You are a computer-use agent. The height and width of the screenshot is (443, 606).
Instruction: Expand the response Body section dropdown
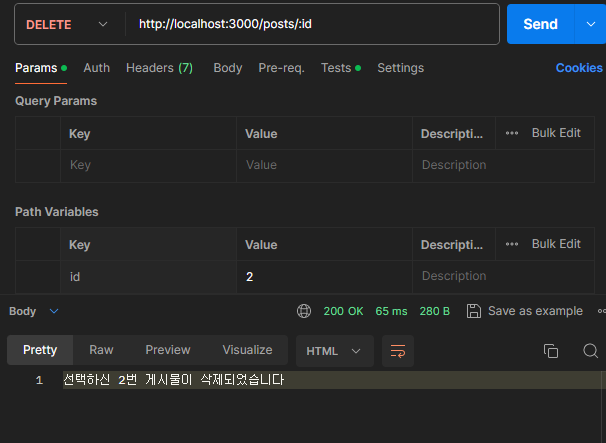coord(54,311)
